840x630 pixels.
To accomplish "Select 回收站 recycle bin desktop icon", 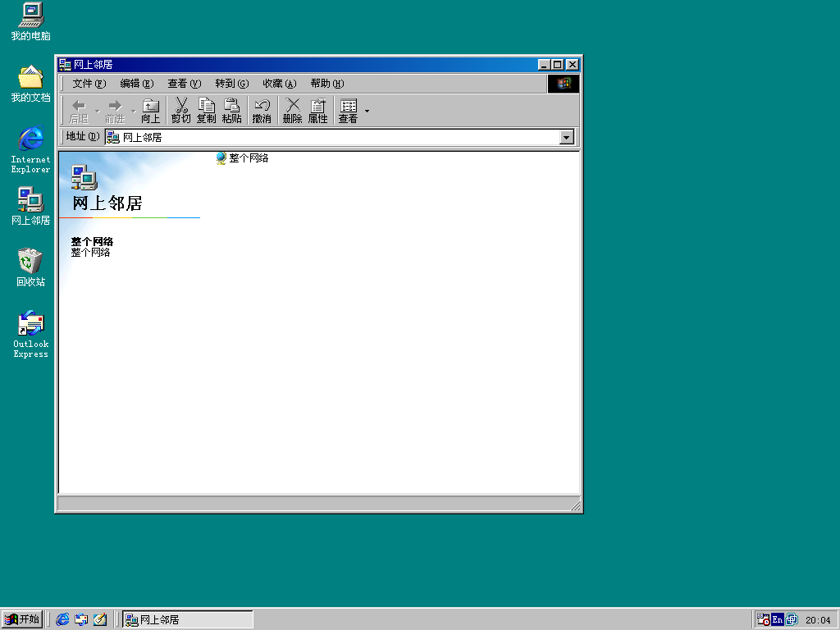I will pos(30,267).
